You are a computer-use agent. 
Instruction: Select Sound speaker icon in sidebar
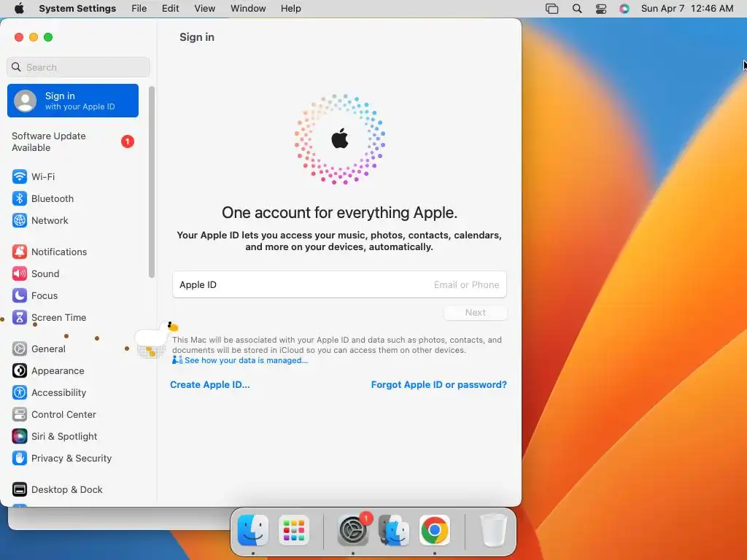coord(20,274)
